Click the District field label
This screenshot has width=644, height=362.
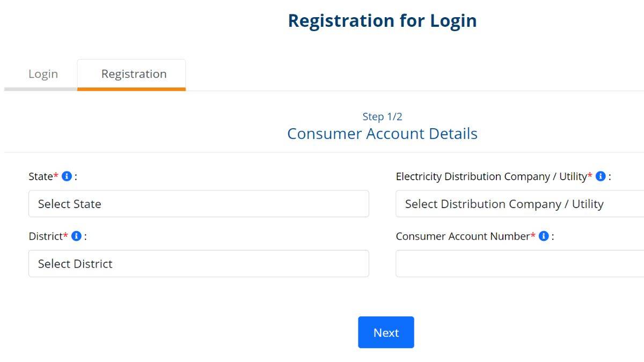[x=47, y=236]
